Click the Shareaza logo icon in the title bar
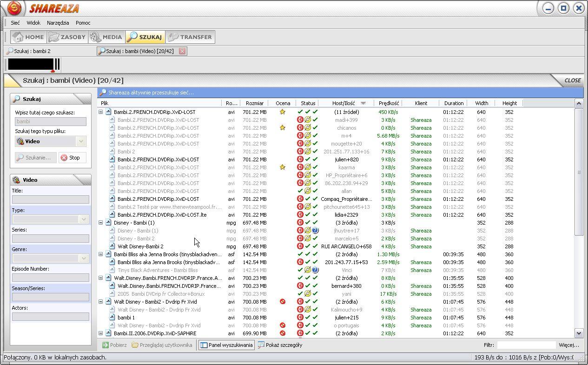588x365 pixels. (x=14, y=8)
